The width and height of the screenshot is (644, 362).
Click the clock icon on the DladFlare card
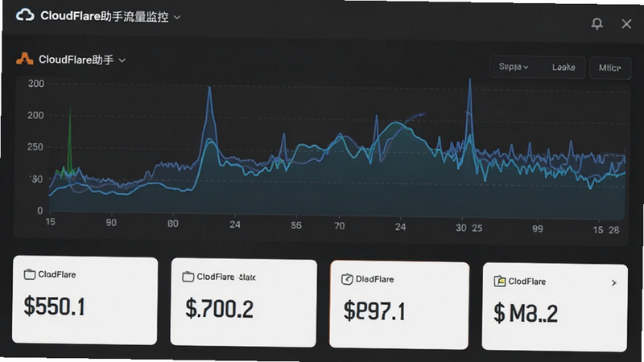[x=347, y=279]
